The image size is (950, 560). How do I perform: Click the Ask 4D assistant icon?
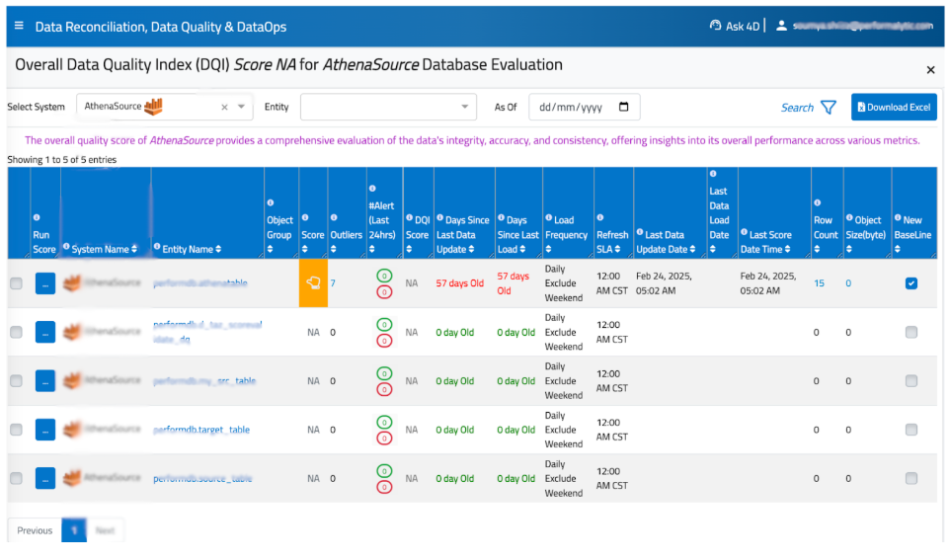click(x=715, y=26)
